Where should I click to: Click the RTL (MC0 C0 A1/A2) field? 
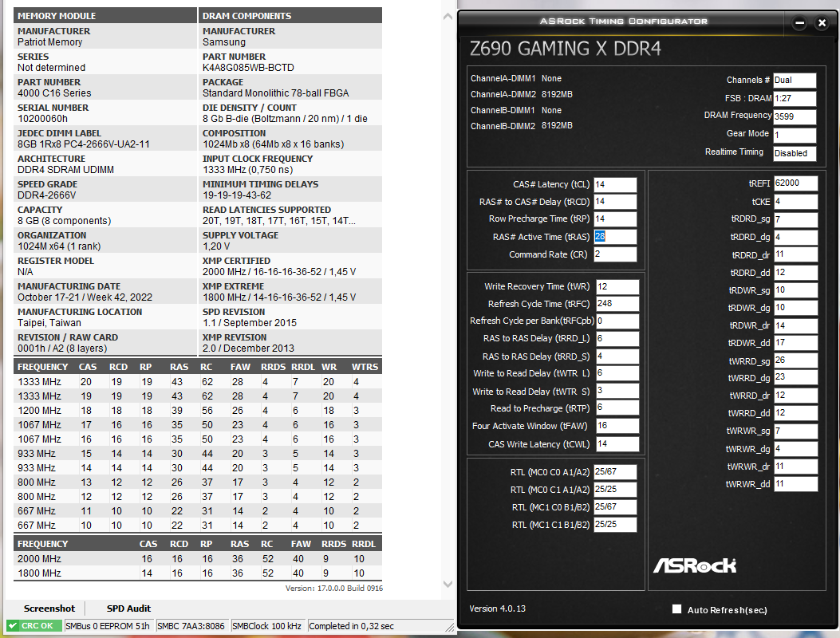615,472
